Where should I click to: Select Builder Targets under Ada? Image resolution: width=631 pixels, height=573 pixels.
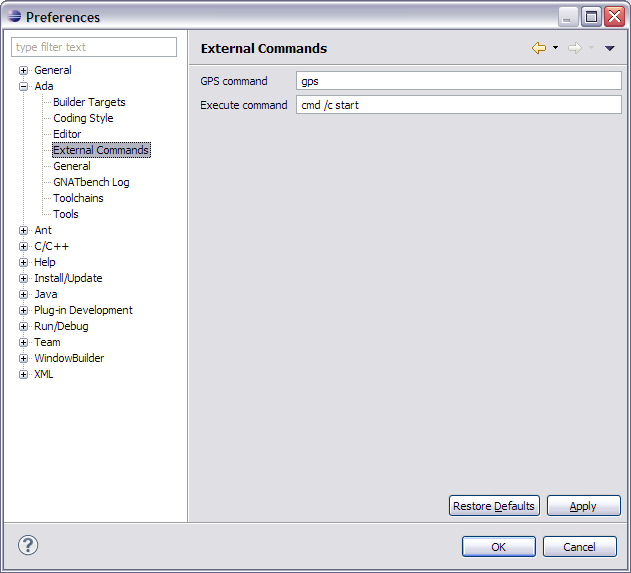point(89,102)
